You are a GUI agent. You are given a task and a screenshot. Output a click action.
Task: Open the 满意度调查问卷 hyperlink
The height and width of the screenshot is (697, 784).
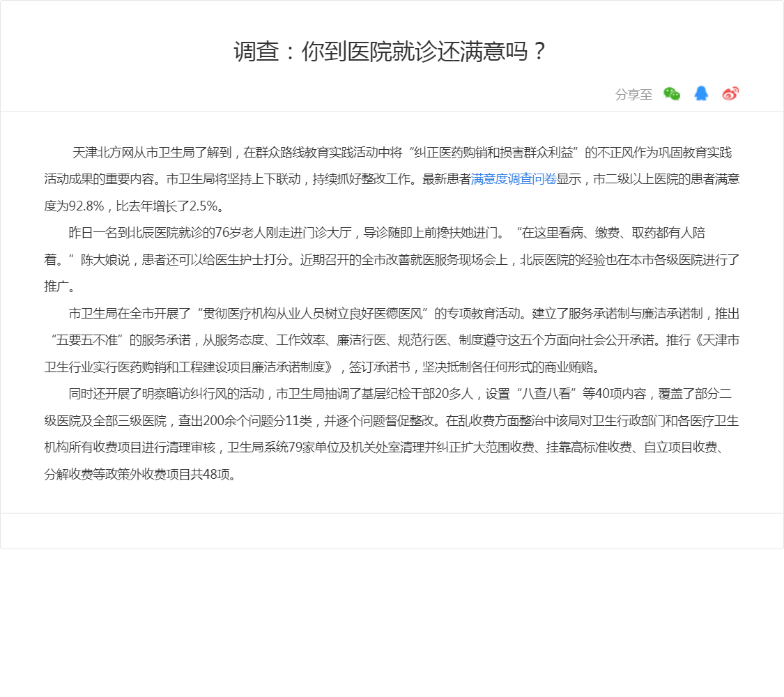click(x=514, y=179)
